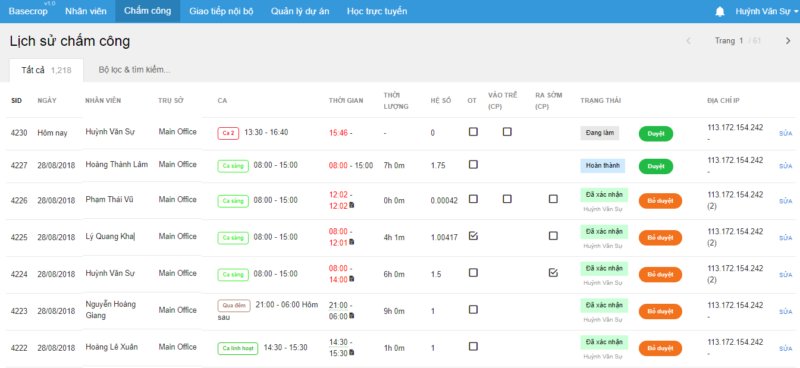Click Bỏ duyệt for Lý Quang Khải
The height and width of the screenshot is (368, 800).
[x=660, y=238]
